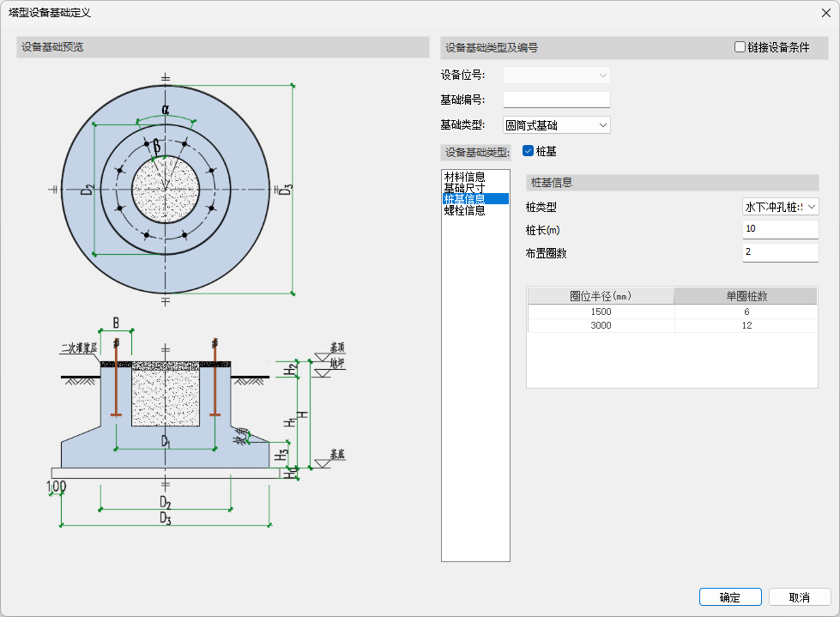840x617 pixels.
Task: Select the table cell with value 12
Action: point(746,326)
